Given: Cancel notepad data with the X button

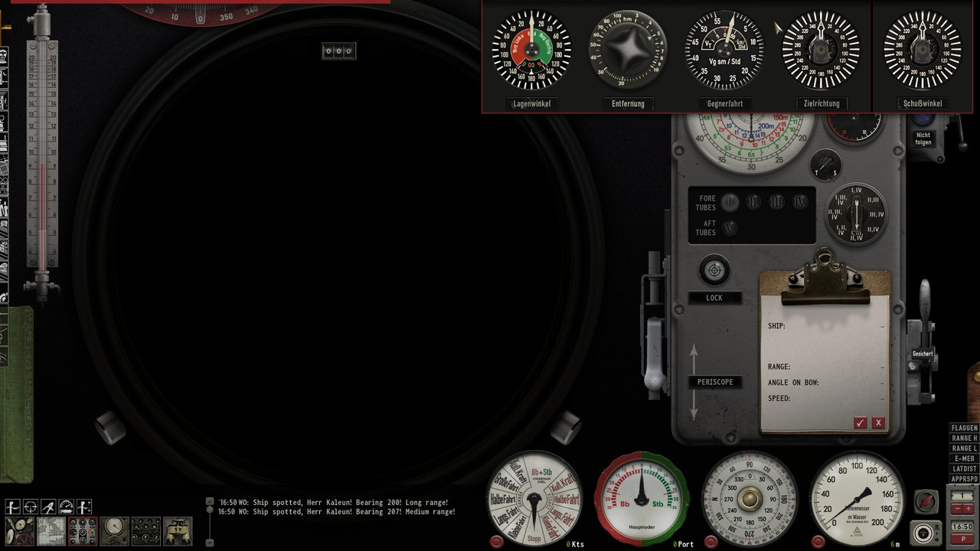Looking at the screenshot, I should (x=878, y=423).
